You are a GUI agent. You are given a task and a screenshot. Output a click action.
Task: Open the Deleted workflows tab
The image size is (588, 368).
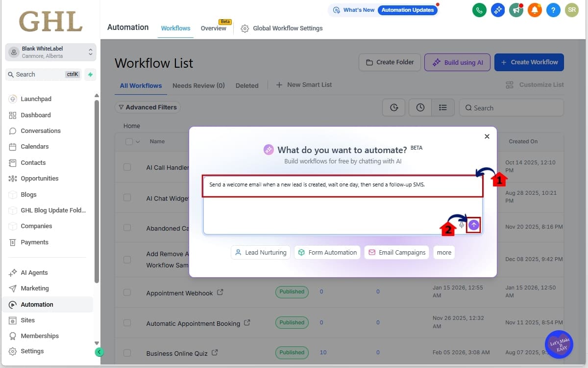point(247,85)
